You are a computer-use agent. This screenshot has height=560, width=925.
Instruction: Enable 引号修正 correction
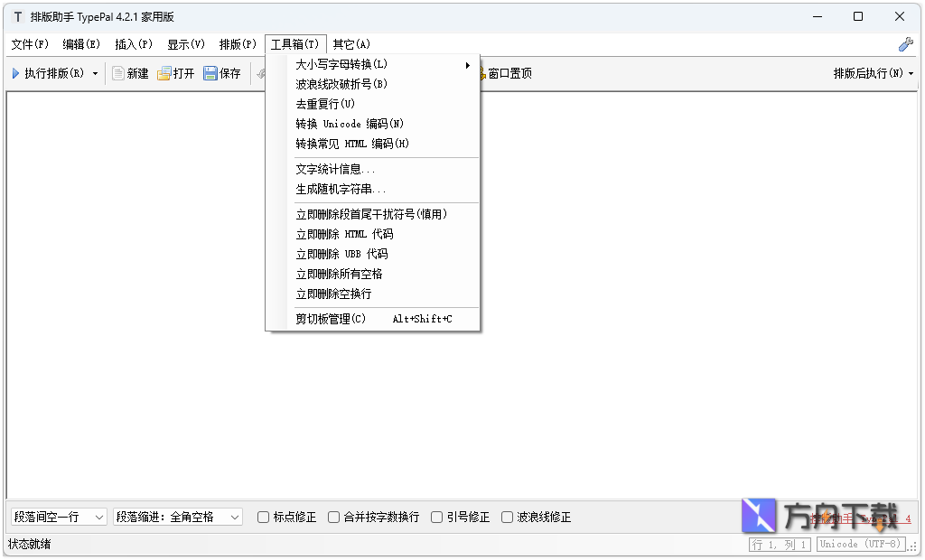pos(436,516)
